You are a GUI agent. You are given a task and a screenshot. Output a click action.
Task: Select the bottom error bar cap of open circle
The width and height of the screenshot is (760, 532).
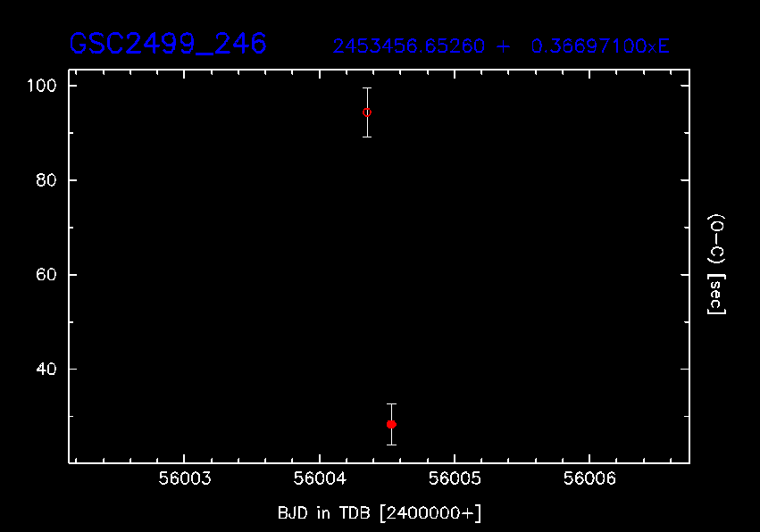[366, 137]
